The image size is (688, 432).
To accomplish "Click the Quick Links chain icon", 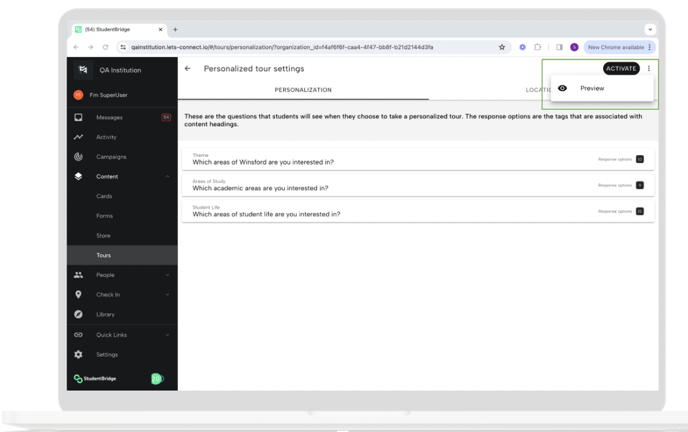I will (78, 335).
